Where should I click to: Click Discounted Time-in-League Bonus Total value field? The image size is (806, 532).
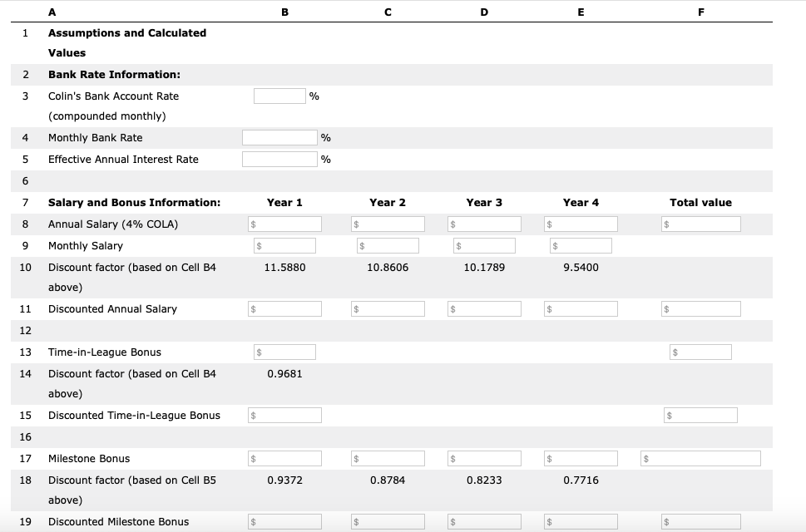tap(700, 415)
